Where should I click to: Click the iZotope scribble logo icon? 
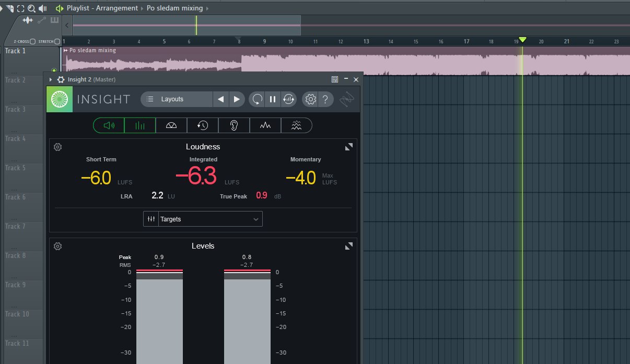(346, 99)
